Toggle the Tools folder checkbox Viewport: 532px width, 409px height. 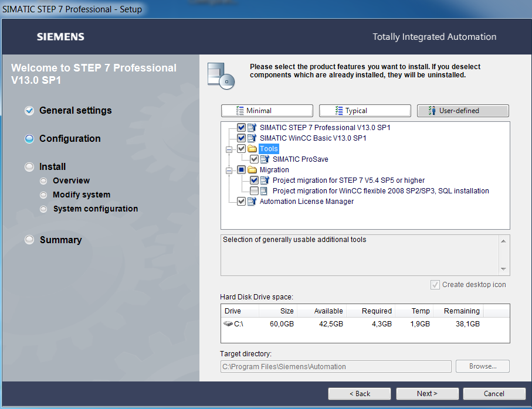tap(241, 148)
